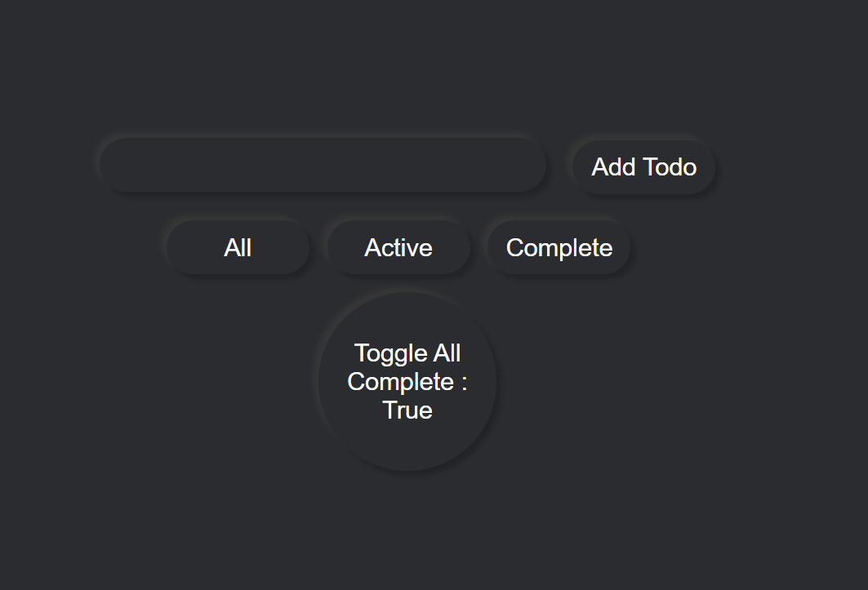The width and height of the screenshot is (868, 590).
Task: Click the Add Todo button
Action: tap(643, 166)
